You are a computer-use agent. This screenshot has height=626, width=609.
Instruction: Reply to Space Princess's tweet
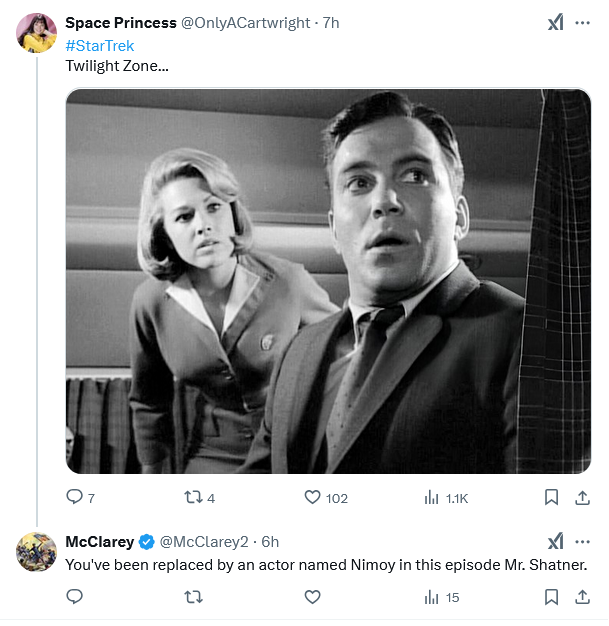pyautogui.click(x=75, y=497)
